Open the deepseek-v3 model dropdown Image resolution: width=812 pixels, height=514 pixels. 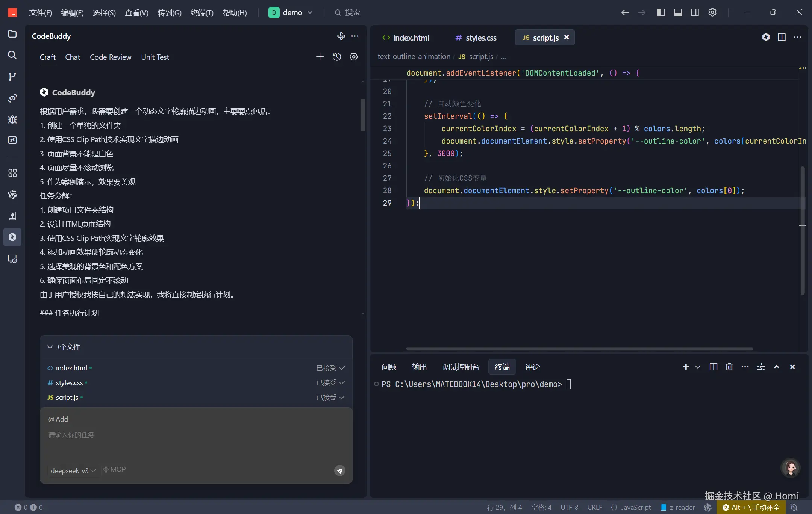tap(73, 470)
